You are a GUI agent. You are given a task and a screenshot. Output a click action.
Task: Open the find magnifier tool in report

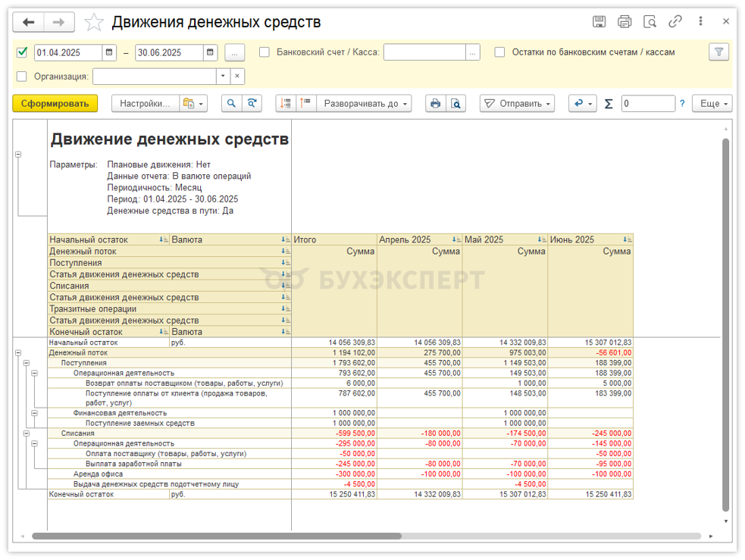click(231, 104)
